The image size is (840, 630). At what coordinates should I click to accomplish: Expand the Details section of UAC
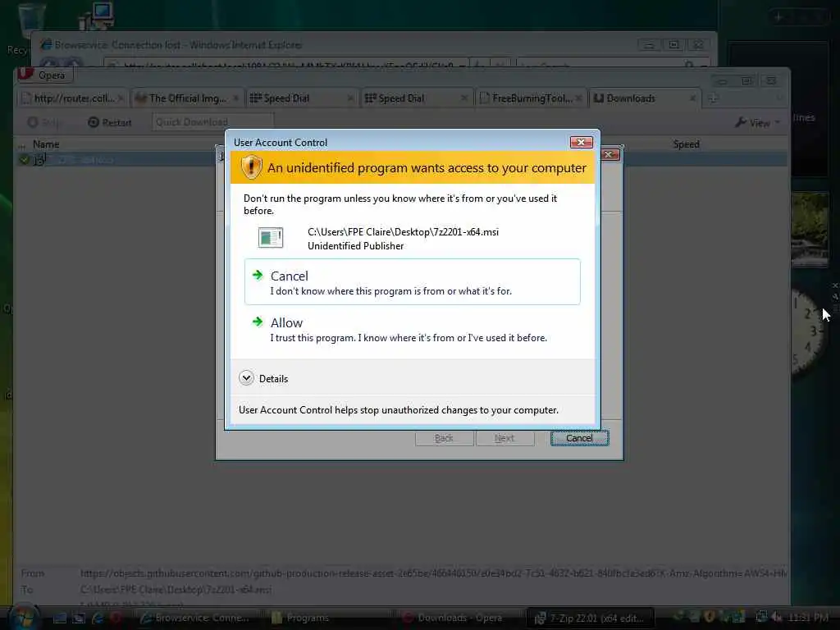point(263,378)
